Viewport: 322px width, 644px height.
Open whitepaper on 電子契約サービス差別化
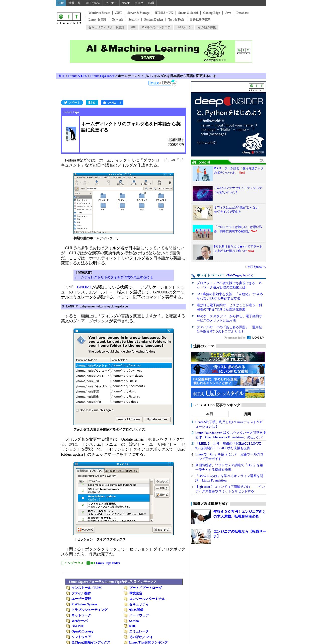pos(229,307)
